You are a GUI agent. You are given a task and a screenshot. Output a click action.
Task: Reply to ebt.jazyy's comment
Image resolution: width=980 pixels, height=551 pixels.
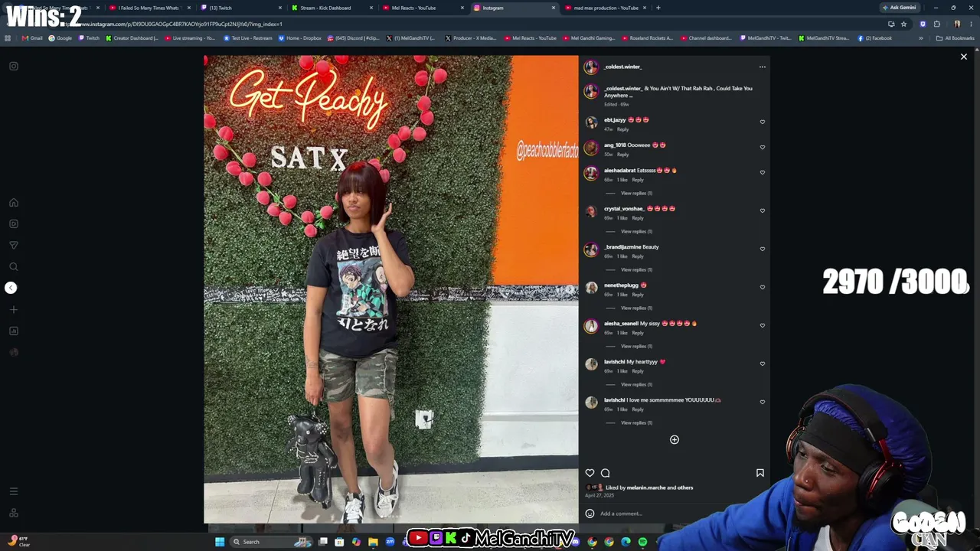pyautogui.click(x=623, y=129)
